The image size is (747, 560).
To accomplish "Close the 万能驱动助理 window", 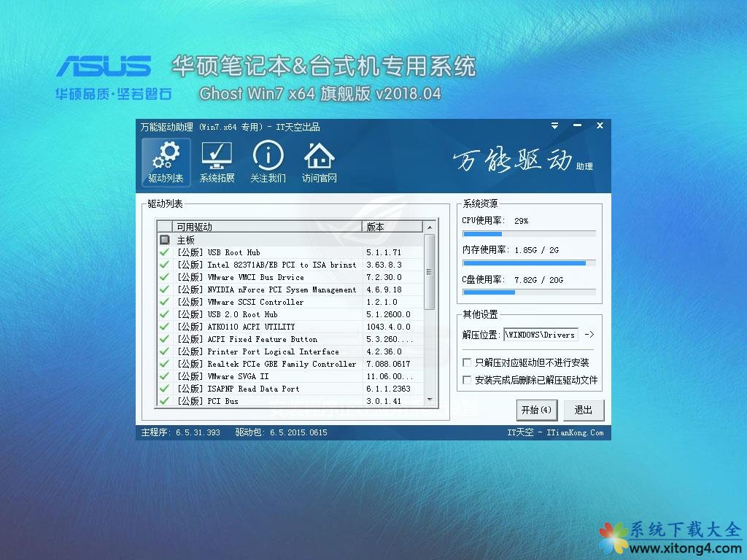I will click(x=600, y=125).
